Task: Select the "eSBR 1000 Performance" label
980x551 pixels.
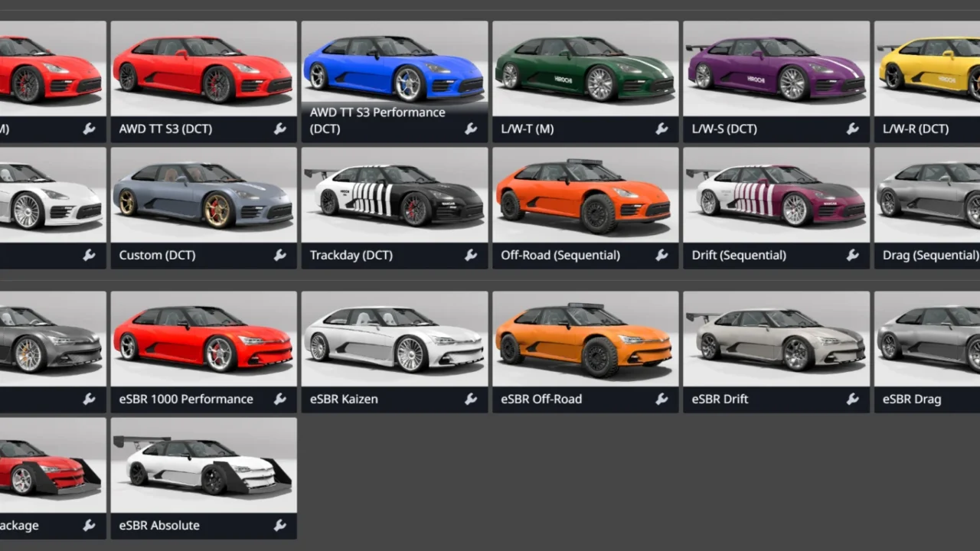Action: (x=186, y=399)
